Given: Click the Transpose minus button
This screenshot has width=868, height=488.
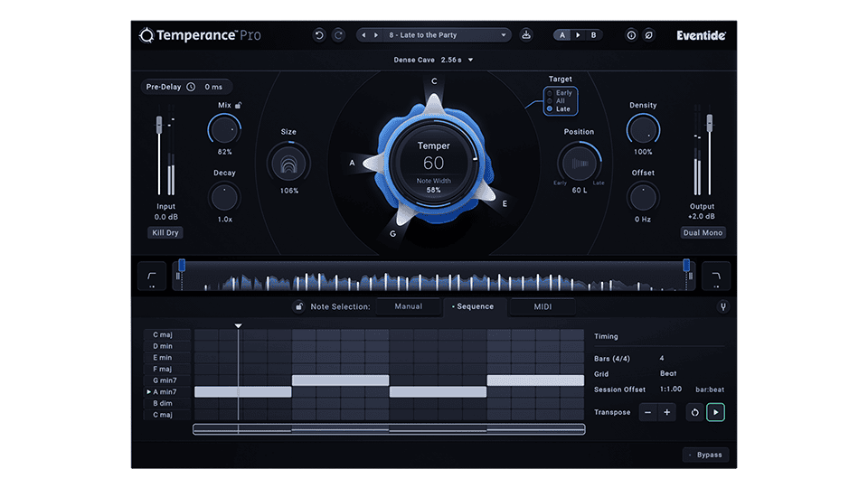Looking at the screenshot, I should 647,412.
